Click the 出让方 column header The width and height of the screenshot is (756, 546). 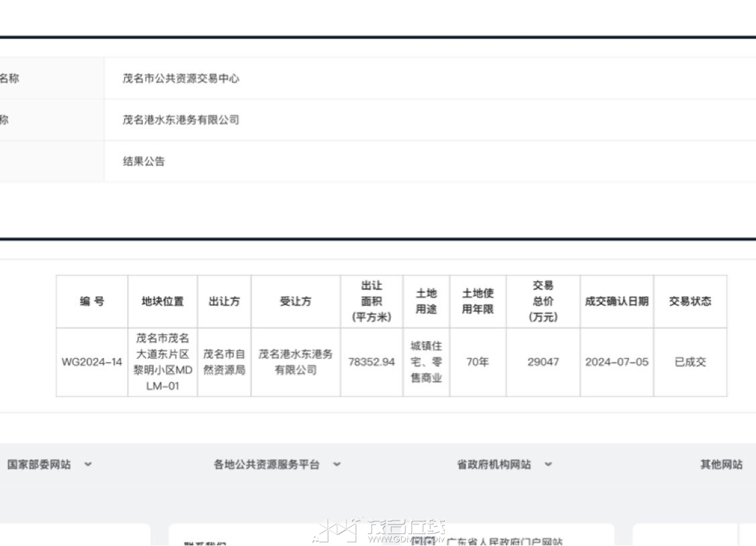click(x=224, y=301)
